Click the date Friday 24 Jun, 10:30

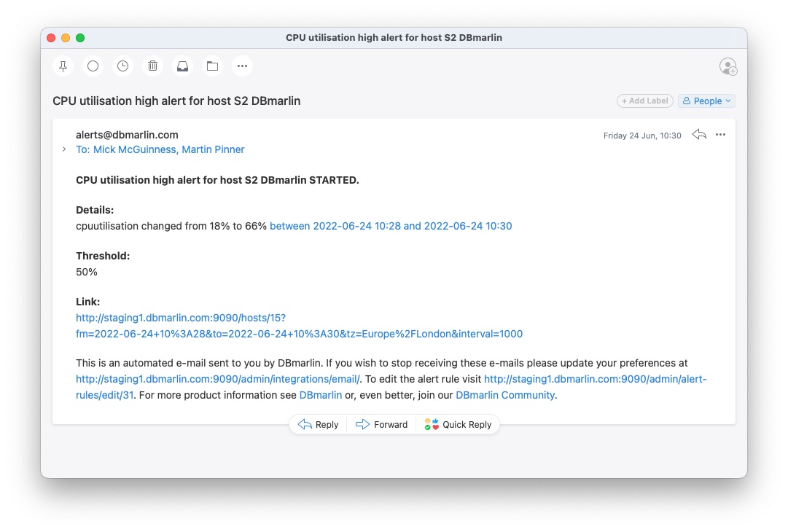click(x=642, y=136)
